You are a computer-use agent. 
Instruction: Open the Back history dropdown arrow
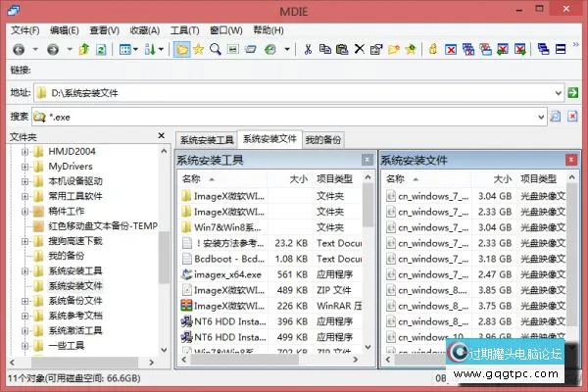35,49
